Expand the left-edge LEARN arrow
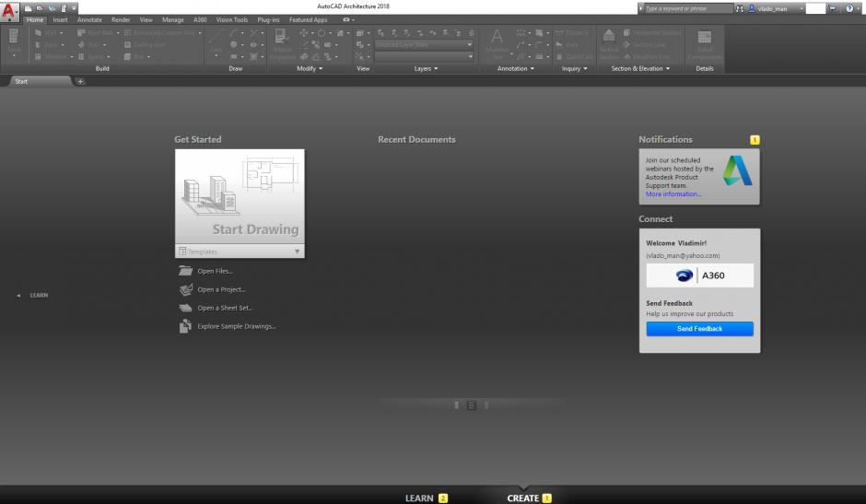 [x=18, y=296]
